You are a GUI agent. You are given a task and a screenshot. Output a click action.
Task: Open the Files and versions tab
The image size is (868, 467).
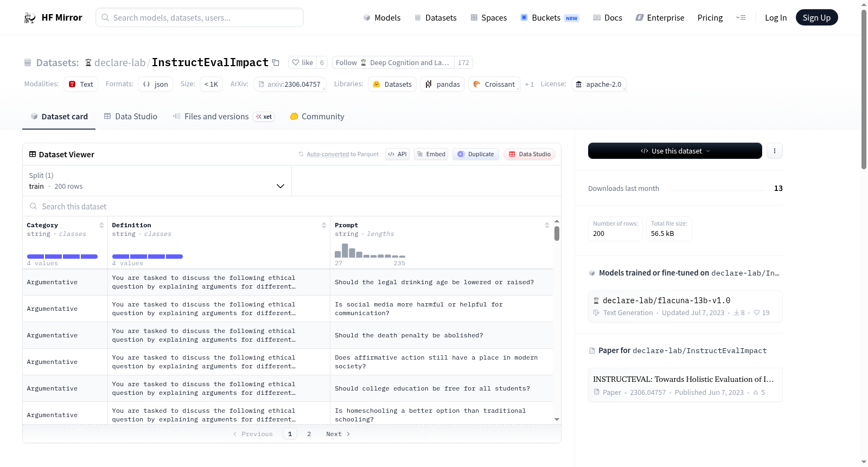[x=224, y=117]
